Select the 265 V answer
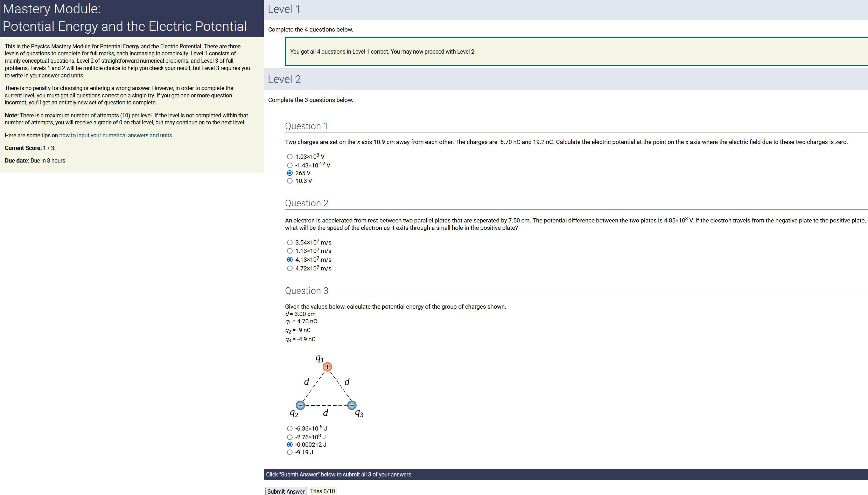This screenshot has height=495, width=868. 289,173
